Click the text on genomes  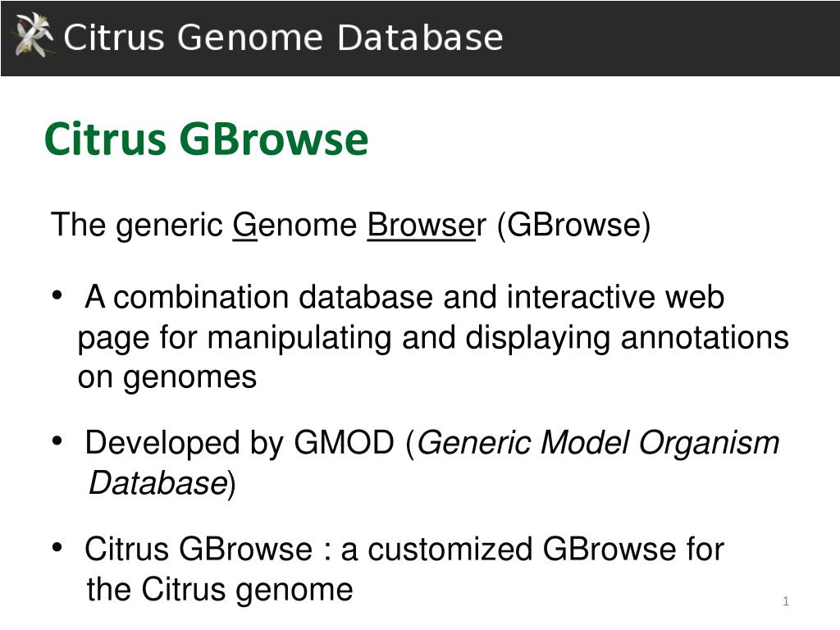pos(167,377)
